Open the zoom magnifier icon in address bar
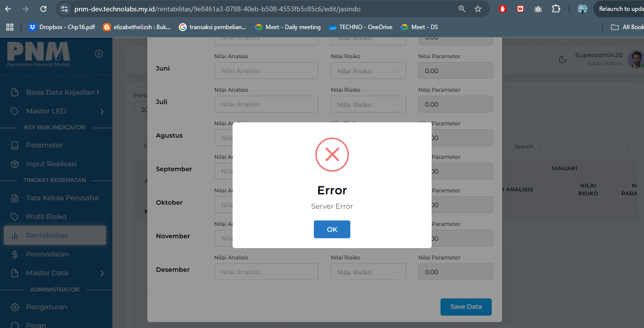Image resolution: width=644 pixels, height=328 pixels. (462, 9)
